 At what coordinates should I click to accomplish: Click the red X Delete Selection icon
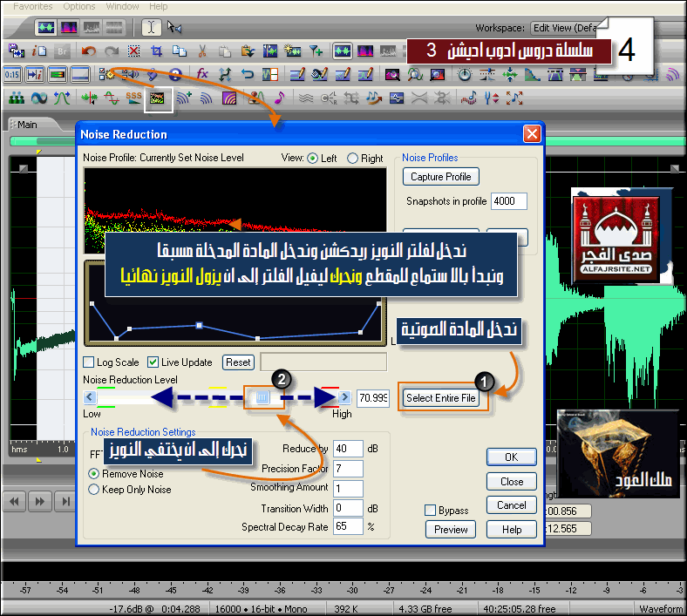[133, 51]
